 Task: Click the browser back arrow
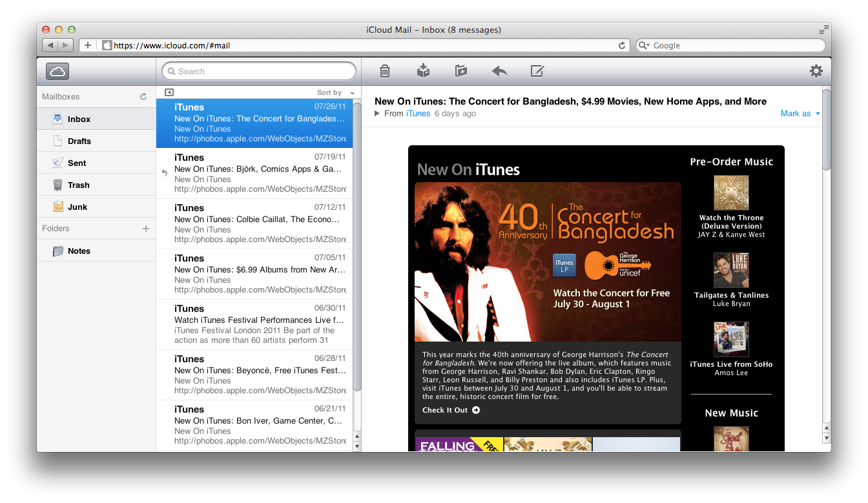coord(50,45)
